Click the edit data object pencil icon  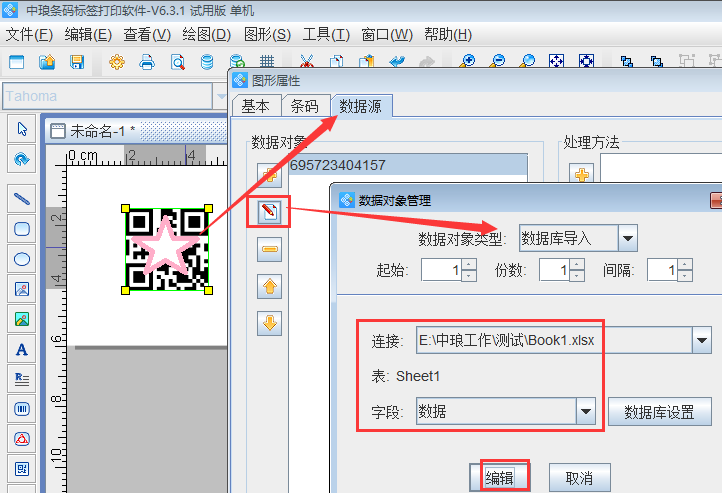pos(269,212)
